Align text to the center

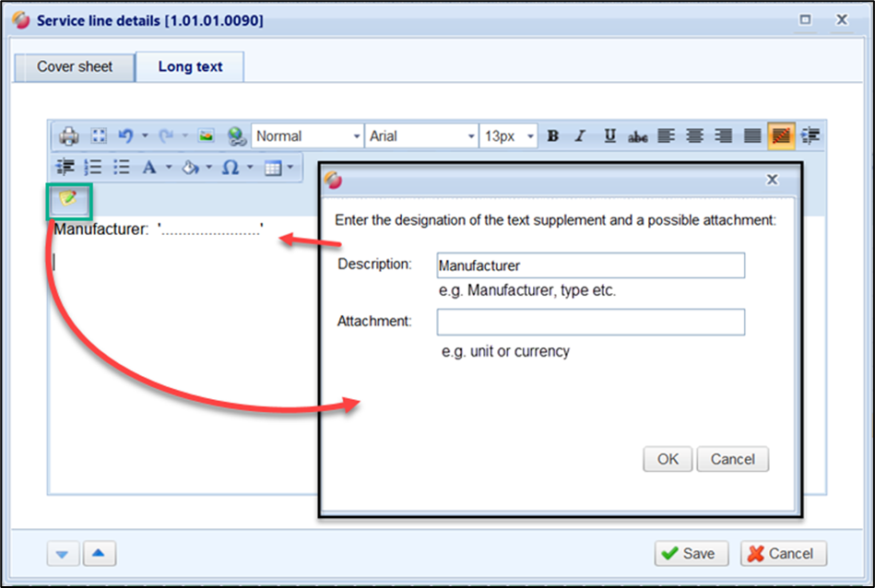point(694,136)
